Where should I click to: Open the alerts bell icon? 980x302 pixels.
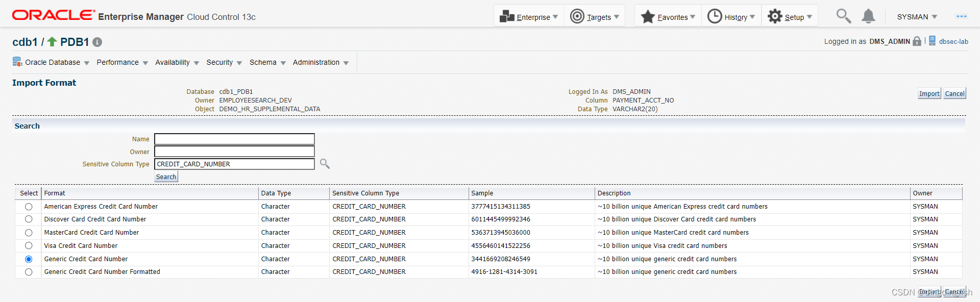tap(868, 16)
